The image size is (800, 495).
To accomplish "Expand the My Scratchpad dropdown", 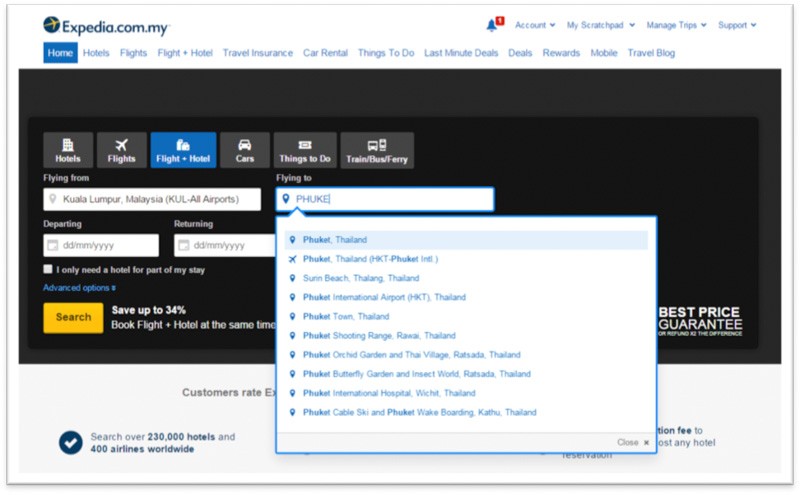I will [601, 25].
